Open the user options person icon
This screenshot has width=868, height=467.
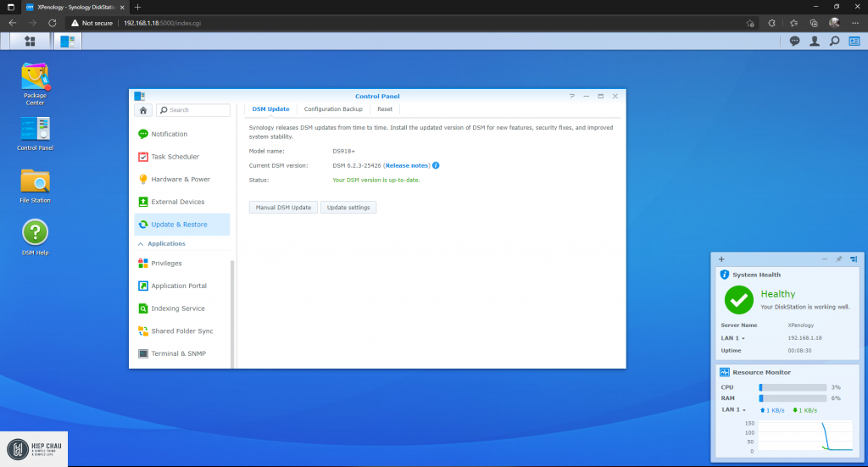[815, 41]
